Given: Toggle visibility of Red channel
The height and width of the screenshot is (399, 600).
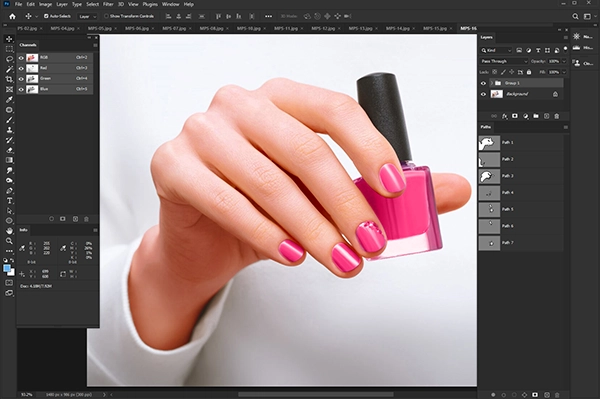Looking at the screenshot, I should click(21, 68).
